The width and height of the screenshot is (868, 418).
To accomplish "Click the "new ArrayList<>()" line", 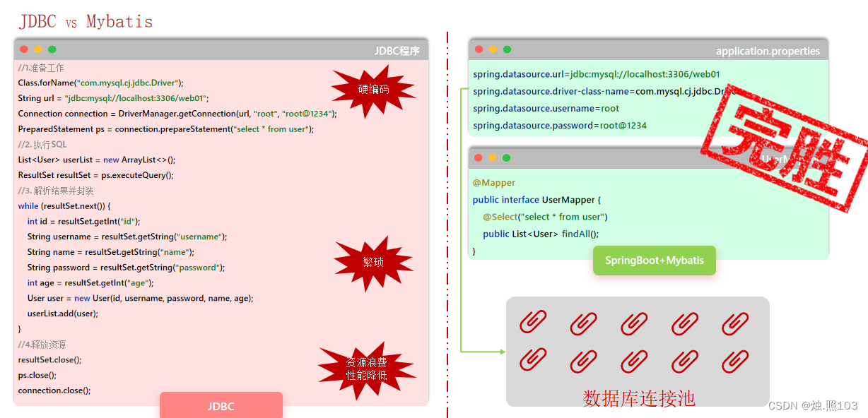I will [97, 160].
